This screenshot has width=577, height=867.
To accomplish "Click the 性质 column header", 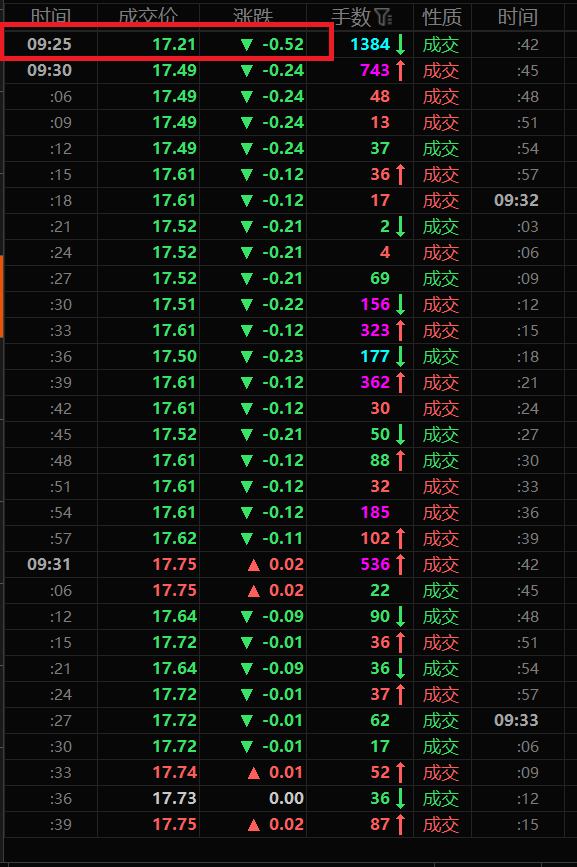I will [x=442, y=17].
